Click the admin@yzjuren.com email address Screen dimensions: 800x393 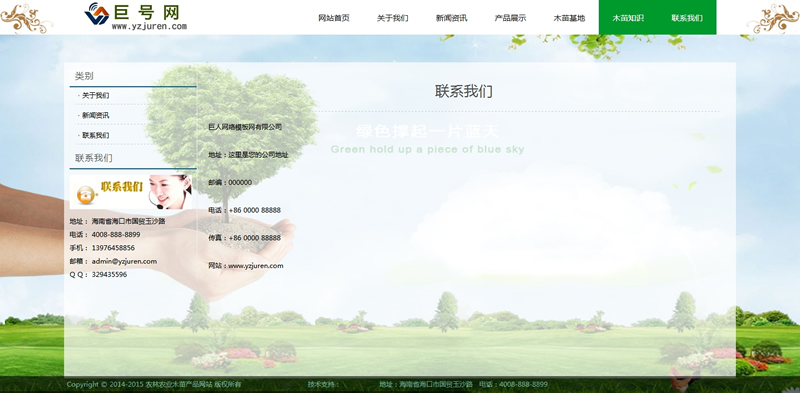[x=124, y=261]
